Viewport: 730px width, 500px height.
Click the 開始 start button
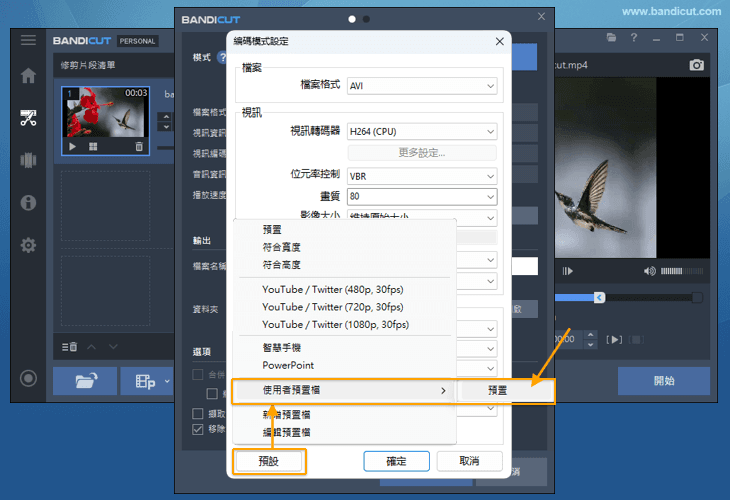663,381
